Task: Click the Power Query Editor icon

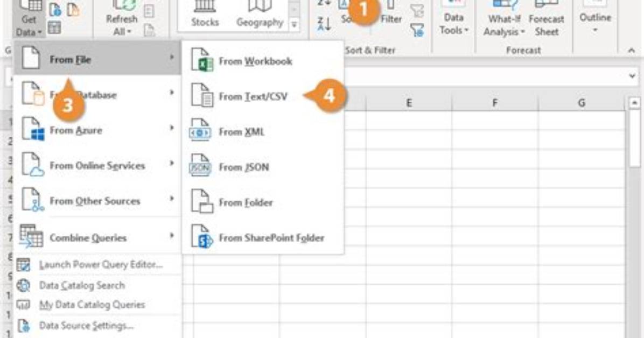Action: point(23,264)
